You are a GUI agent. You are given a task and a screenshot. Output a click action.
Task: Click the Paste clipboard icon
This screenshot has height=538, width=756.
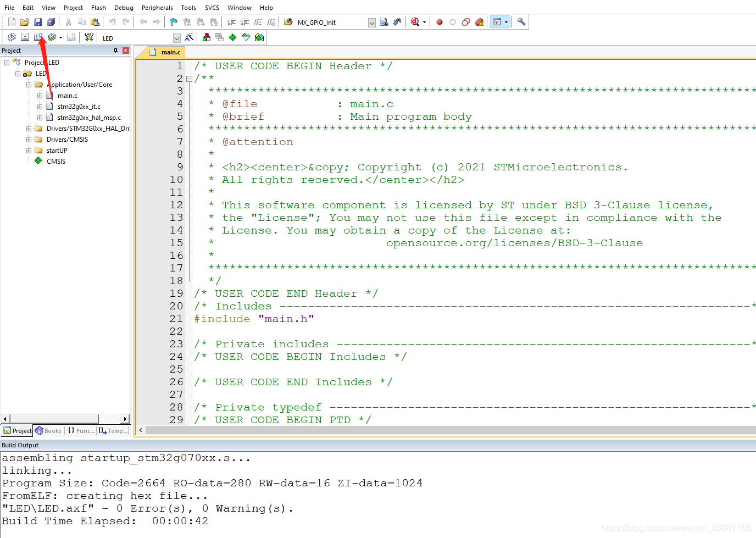[95, 22]
